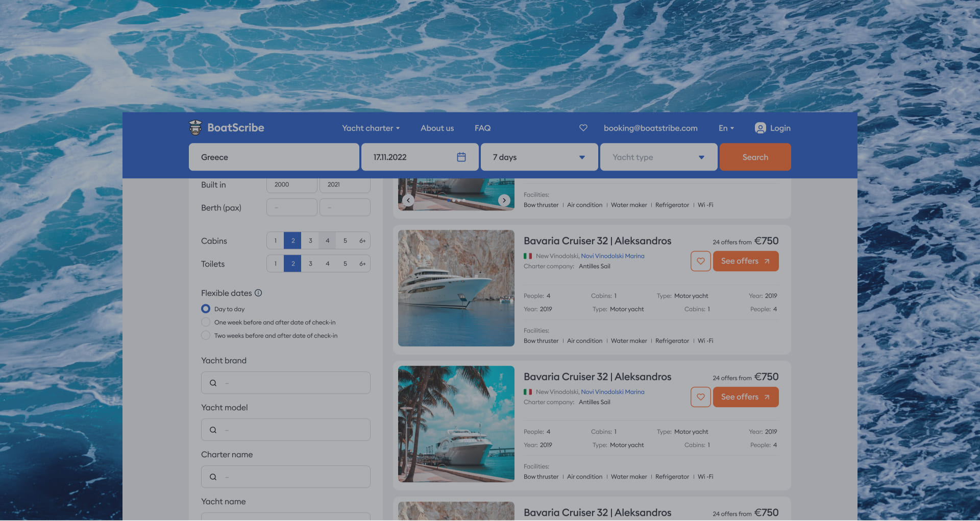980x521 pixels.
Task: Click the BoatScribe brand name
Action: click(x=235, y=128)
